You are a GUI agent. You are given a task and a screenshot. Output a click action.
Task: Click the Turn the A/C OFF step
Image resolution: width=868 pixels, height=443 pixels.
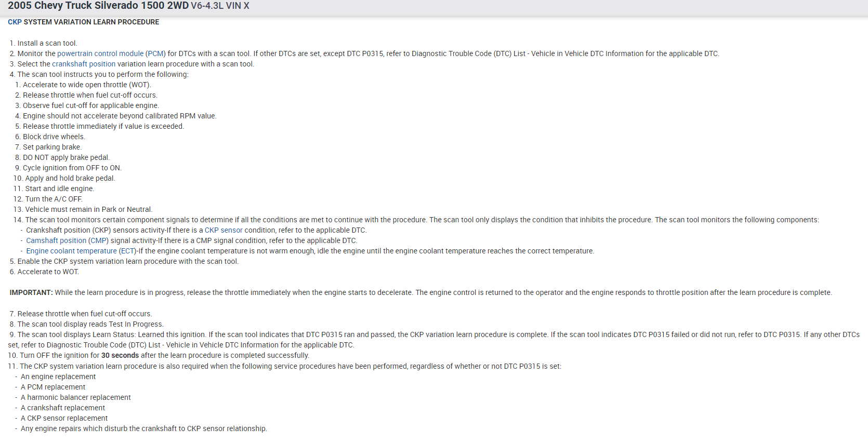click(x=54, y=199)
